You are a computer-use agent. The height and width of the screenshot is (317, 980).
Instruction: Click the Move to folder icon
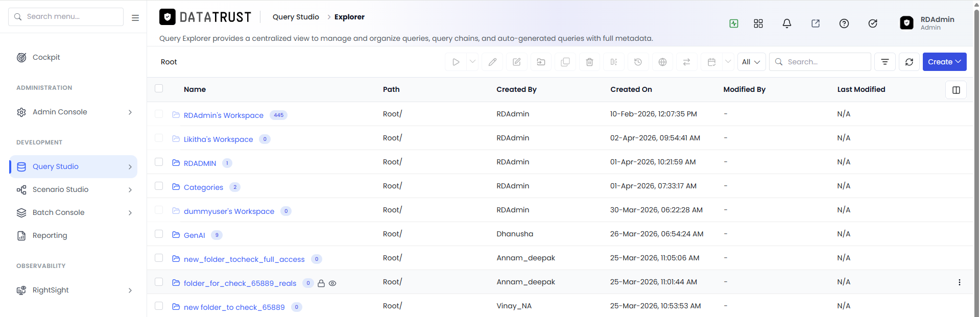(541, 62)
